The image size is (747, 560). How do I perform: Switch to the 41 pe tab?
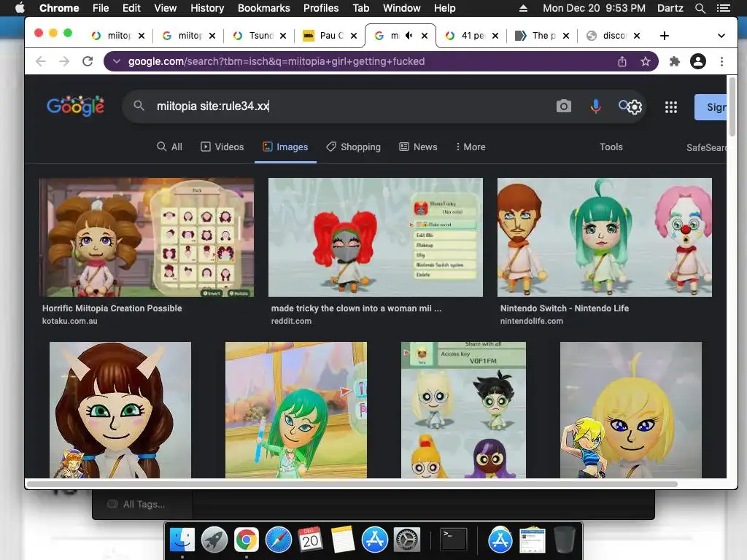click(x=472, y=36)
